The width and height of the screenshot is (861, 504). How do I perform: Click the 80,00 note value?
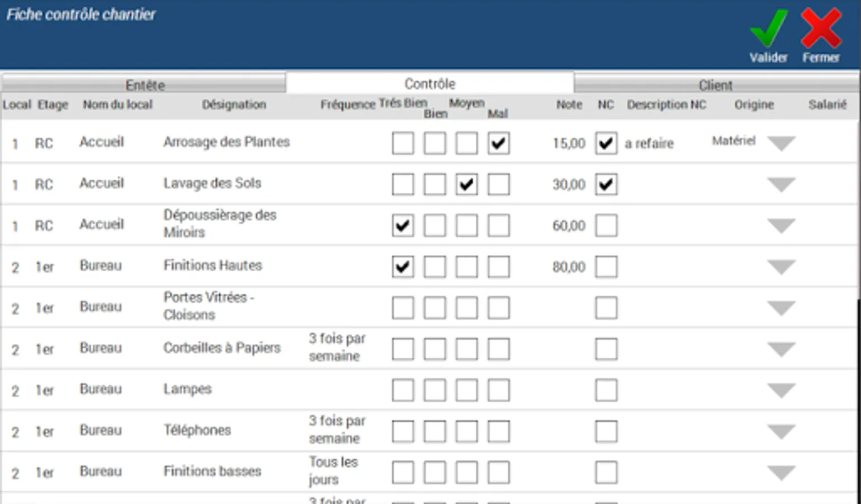point(569,267)
